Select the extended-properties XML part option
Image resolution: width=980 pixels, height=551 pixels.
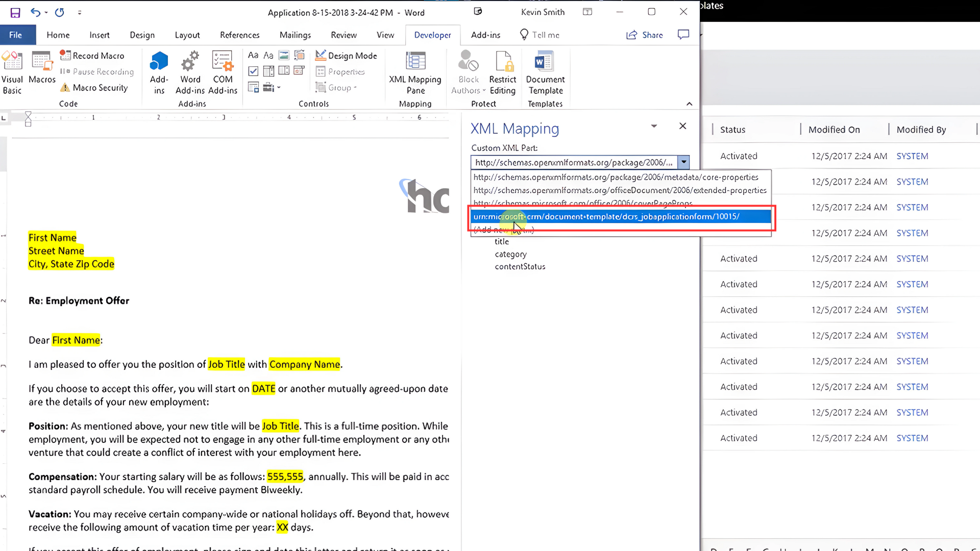click(x=620, y=190)
